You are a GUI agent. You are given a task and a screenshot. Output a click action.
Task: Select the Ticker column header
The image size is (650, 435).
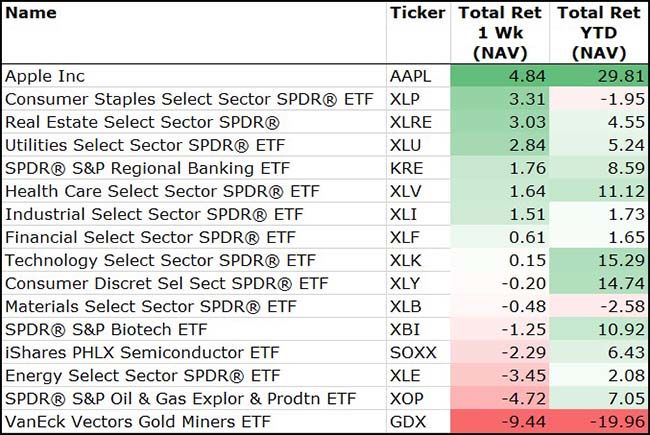click(x=416, y=14)
